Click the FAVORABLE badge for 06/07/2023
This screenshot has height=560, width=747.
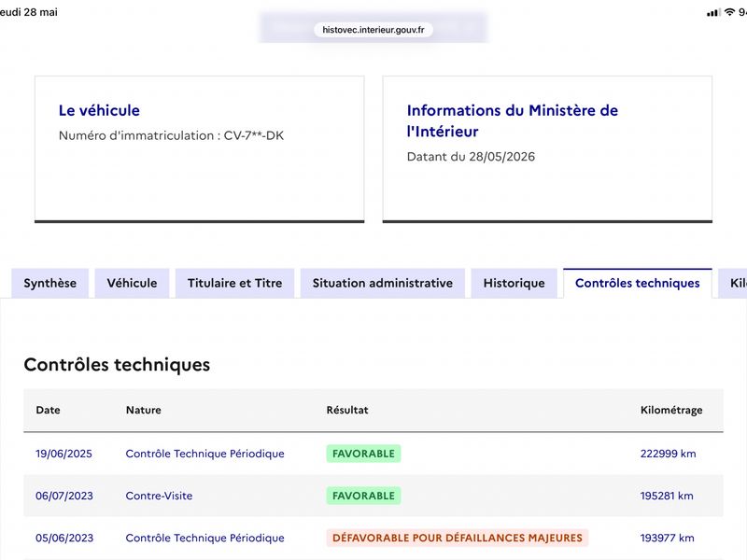click(363, 496)
